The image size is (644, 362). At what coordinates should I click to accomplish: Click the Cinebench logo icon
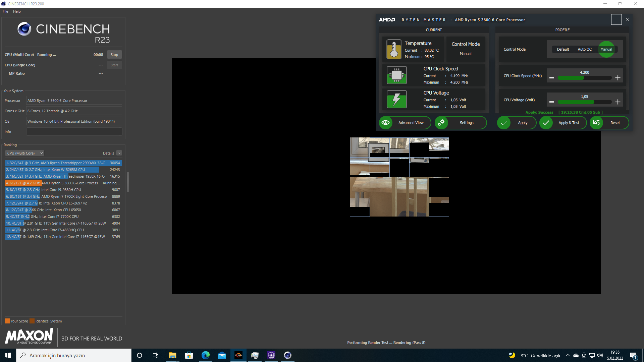click(24, 29)
